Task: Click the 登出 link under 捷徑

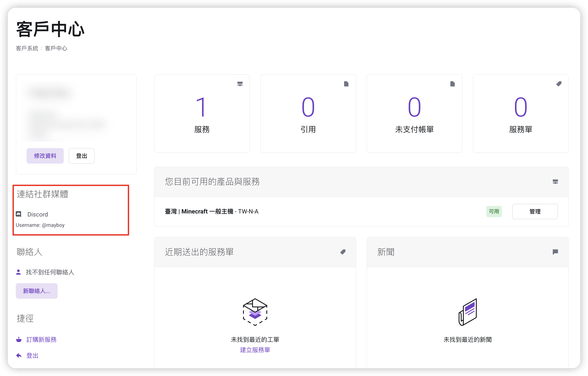Action: pyautogui.click(x=32, y=355)
